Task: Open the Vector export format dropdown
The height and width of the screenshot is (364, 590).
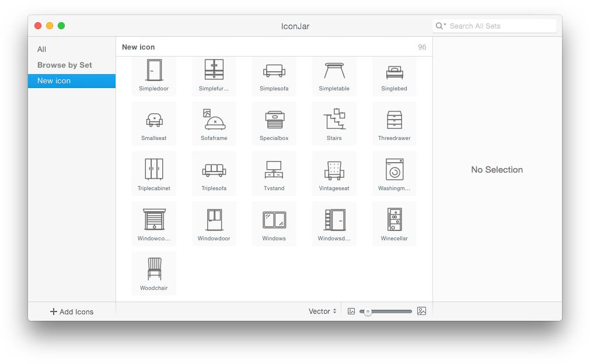Action: tap(322, 311)
